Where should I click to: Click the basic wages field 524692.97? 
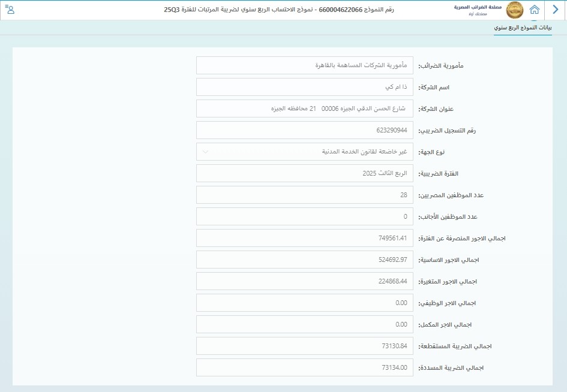point(304,260)
